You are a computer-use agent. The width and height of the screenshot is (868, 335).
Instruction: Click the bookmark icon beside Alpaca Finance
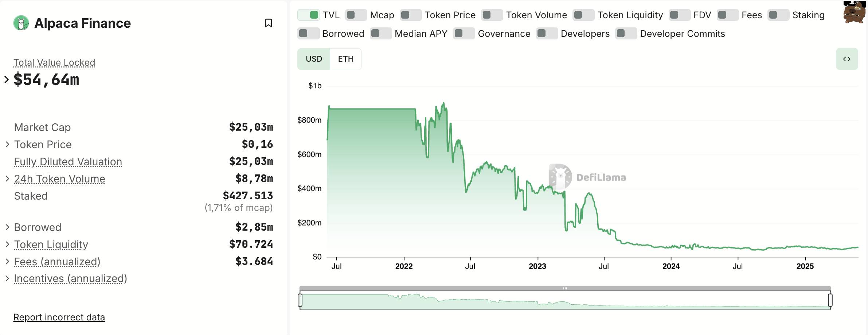pyautogui.click(x=268, y=23)
